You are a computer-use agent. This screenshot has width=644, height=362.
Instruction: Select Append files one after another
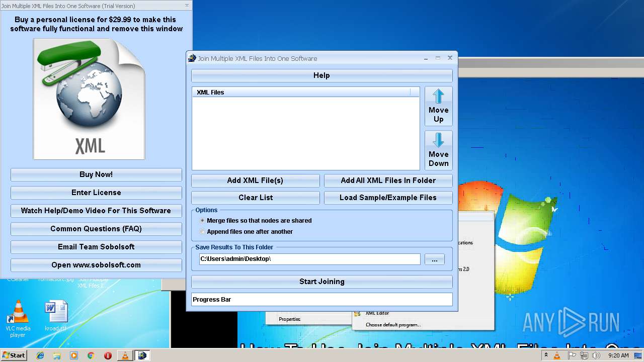(x=246, y=231)
